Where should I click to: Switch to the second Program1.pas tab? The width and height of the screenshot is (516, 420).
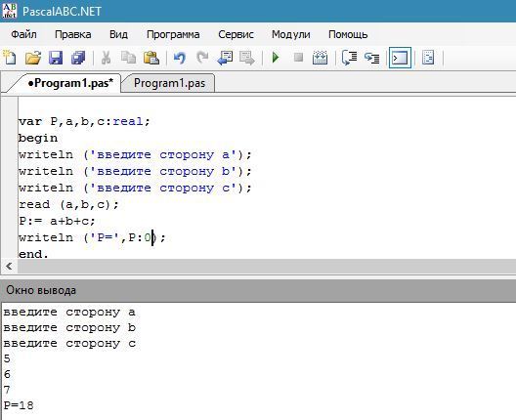click(169, 83)
